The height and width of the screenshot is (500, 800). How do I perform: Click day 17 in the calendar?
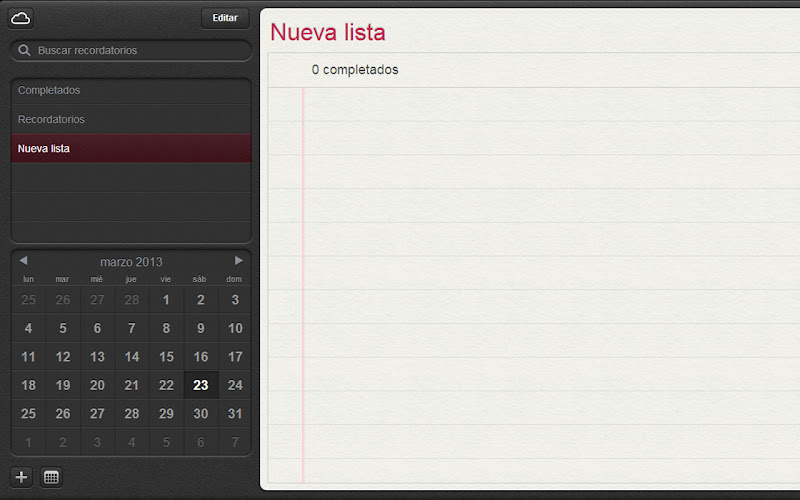235,357
